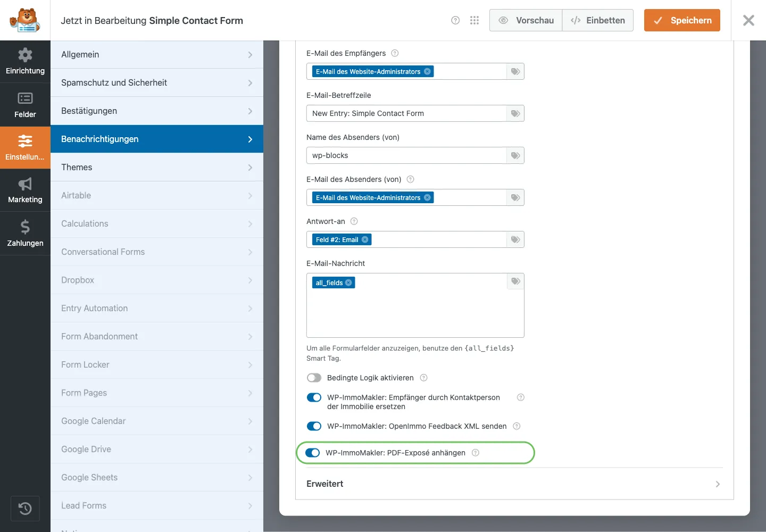Click the Einbetten embed button

pos(598,20)
